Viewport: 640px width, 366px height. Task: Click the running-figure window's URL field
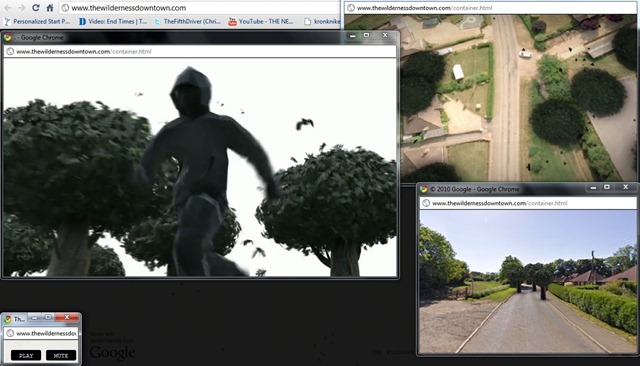[x=200, y=51]
